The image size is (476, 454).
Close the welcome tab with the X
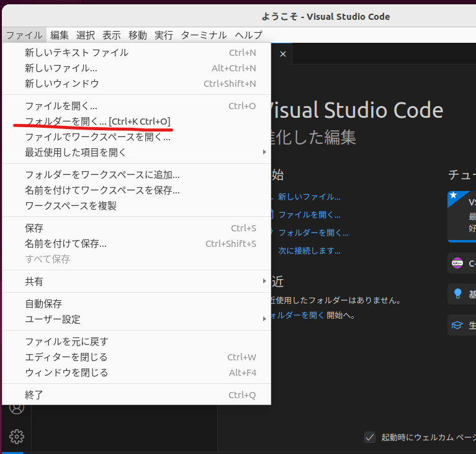pyautogui.click(x=283, y=54)
